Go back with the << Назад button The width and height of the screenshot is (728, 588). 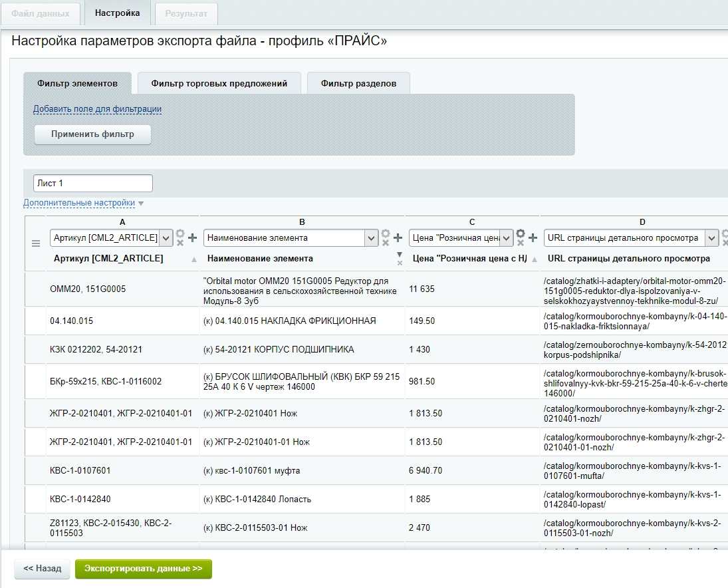43,569
